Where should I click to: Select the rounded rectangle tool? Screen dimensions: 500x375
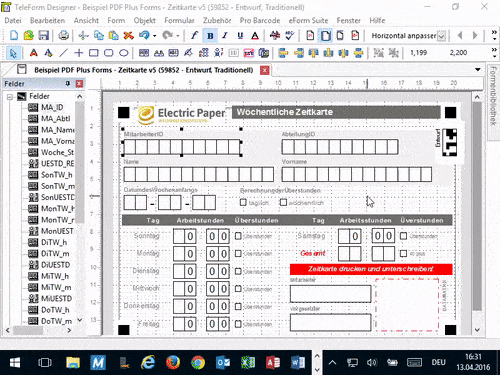pyautogui.click(x=109, y=53)
